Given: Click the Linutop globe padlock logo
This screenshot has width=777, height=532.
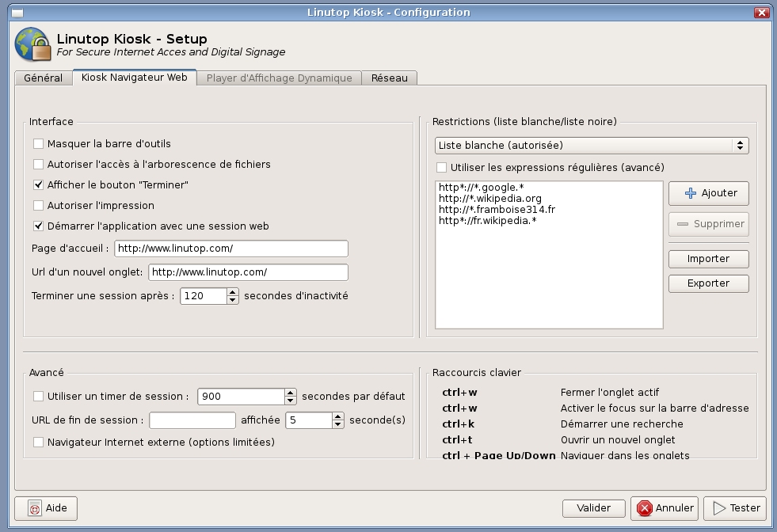Looking at the screenshot, I should click(32, 44).
